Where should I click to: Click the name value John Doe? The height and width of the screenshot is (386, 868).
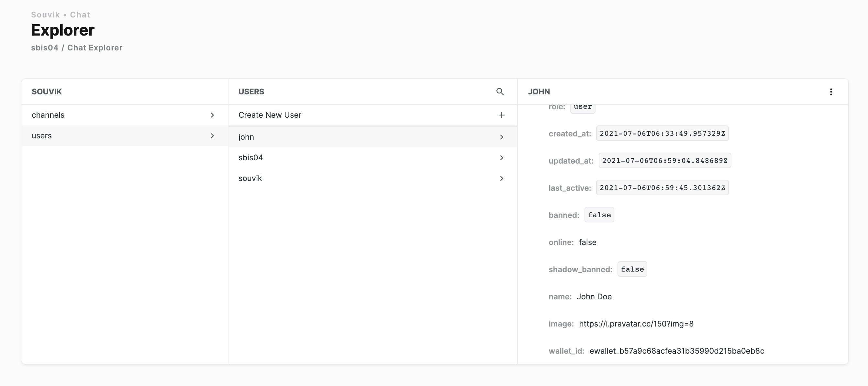pos(594,296)
